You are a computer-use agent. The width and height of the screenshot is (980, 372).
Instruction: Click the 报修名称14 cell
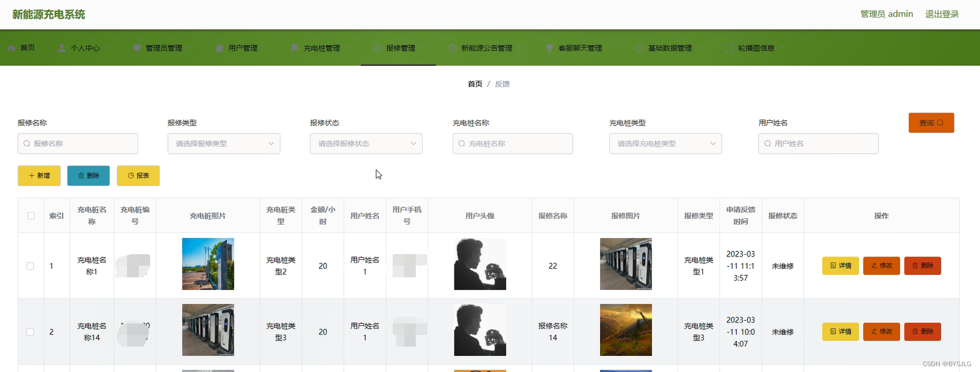553,332
